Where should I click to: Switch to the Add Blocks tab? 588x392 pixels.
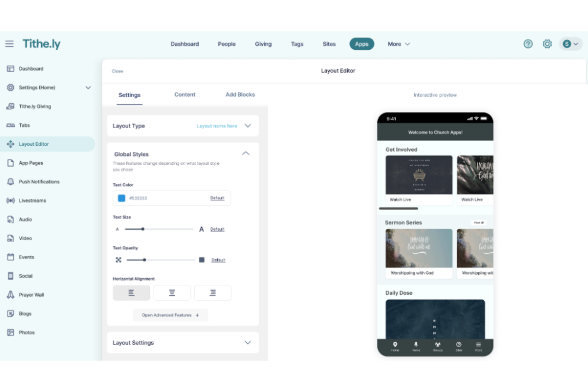pos(240,95)
